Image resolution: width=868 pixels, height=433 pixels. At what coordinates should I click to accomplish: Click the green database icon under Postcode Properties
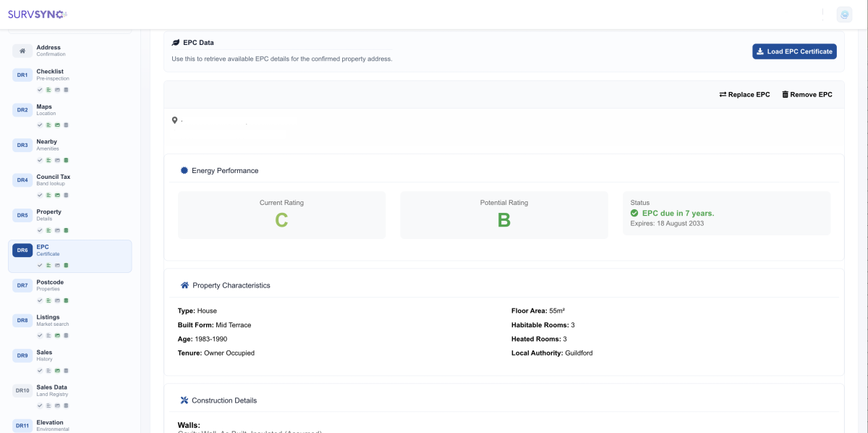click(66, 300)
